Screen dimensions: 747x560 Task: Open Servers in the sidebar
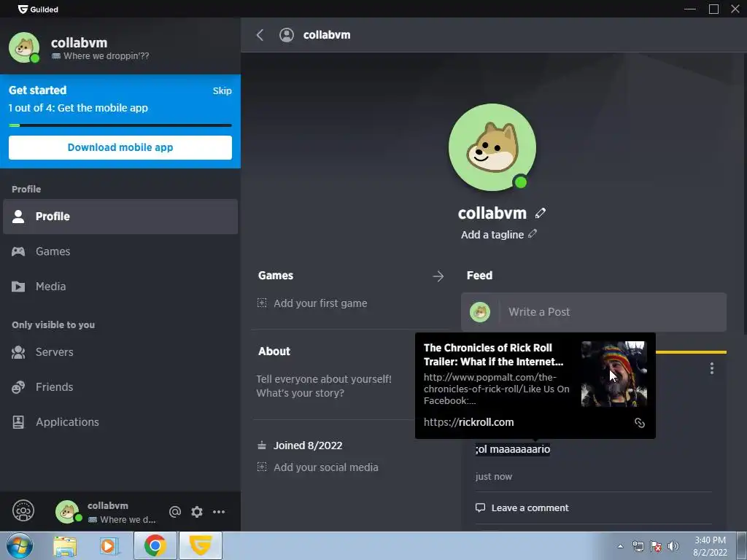tap(120, 352)
